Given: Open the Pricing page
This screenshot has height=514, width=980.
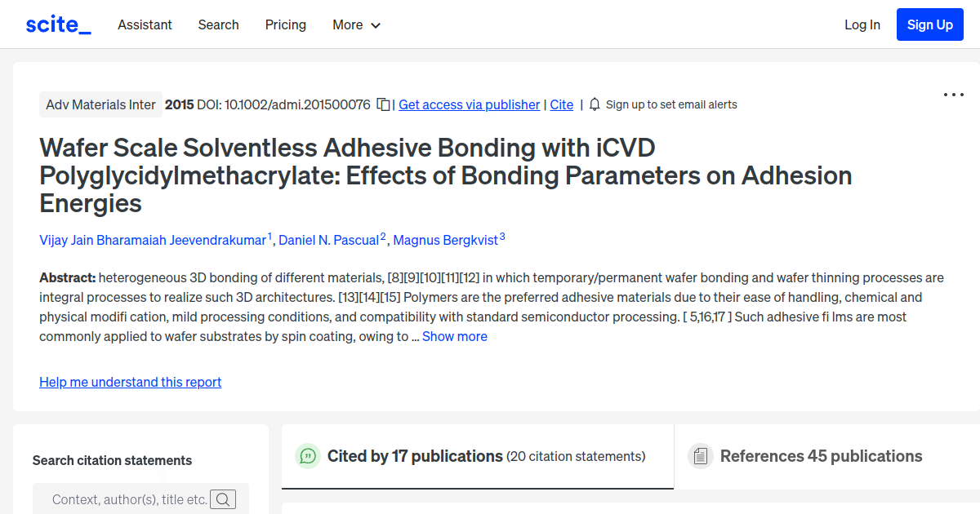Looking at the screenshot, I should [x=285, y=25].
